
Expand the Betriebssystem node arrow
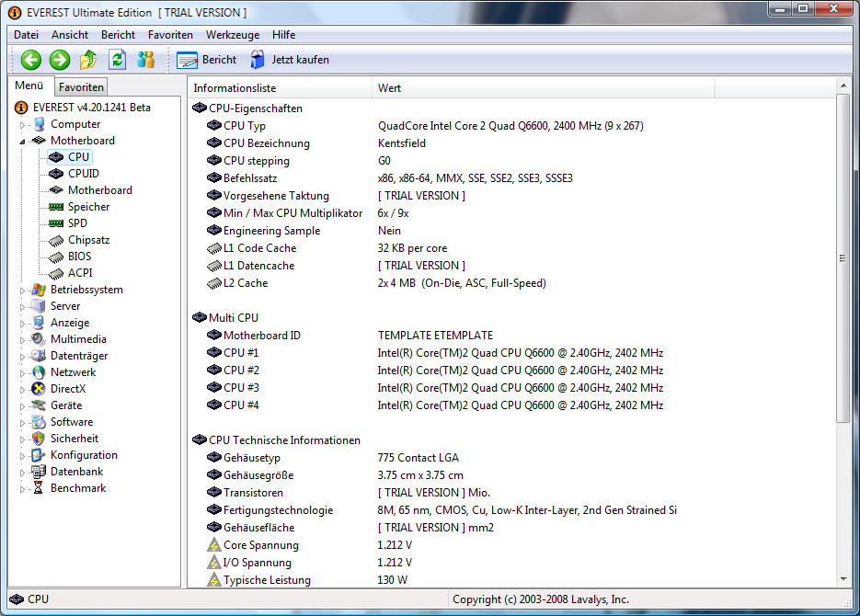[22, 291]
